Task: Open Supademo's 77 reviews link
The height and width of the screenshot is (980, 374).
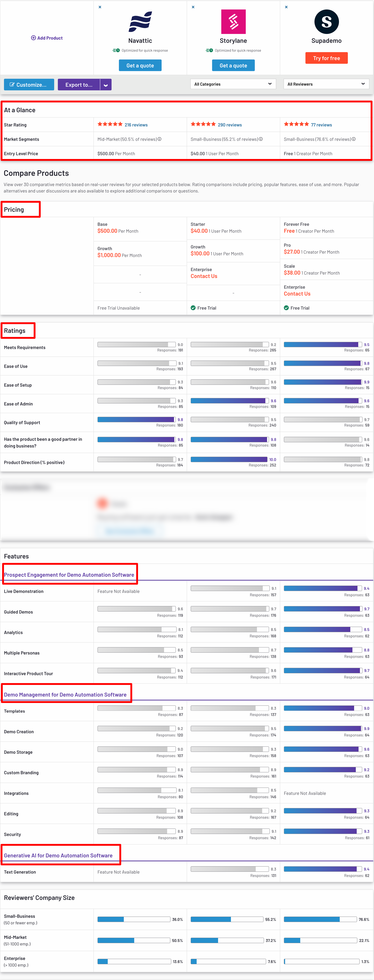Action: [322, 125]
